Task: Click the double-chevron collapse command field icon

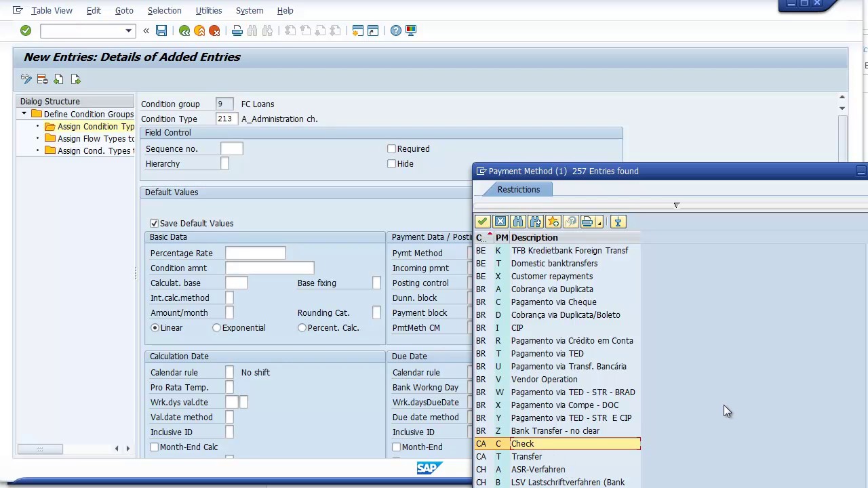Action: pos(146,30)
